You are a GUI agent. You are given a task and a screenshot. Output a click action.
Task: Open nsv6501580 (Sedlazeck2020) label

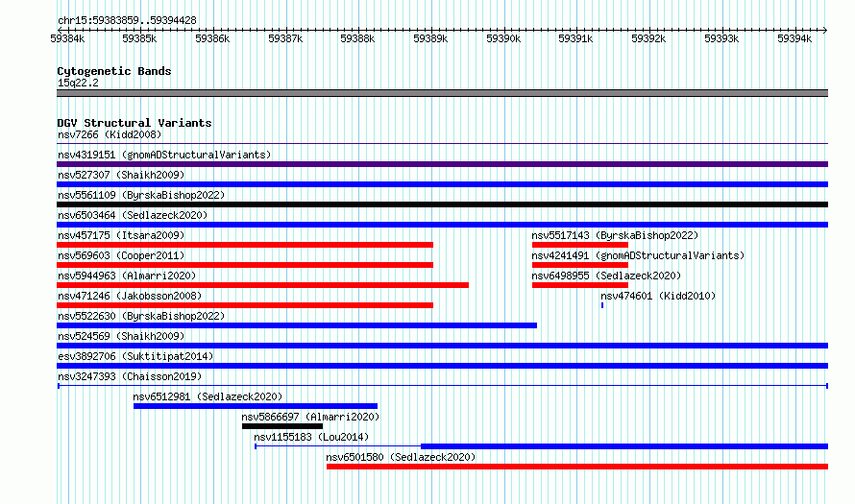coord(401,457)
